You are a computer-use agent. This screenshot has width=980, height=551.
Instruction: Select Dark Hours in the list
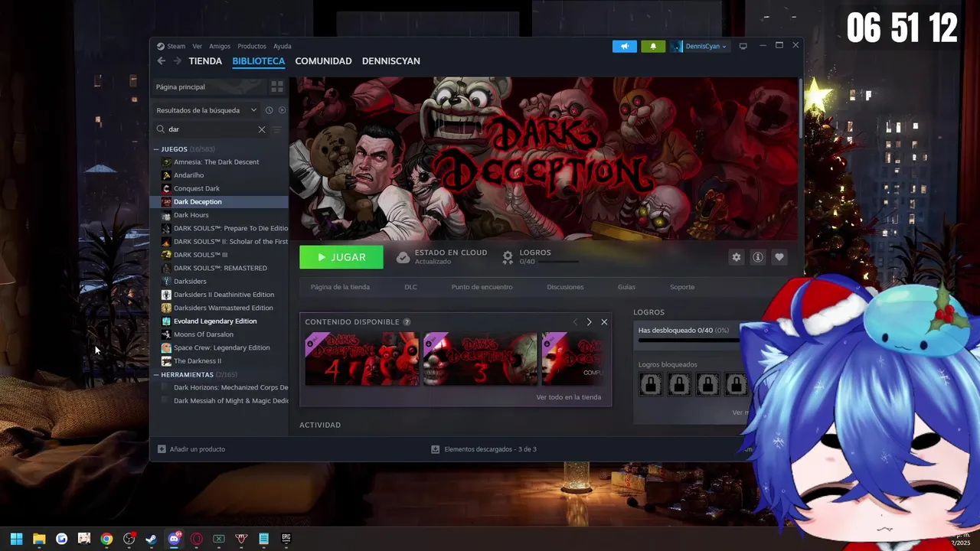(220, 215)
